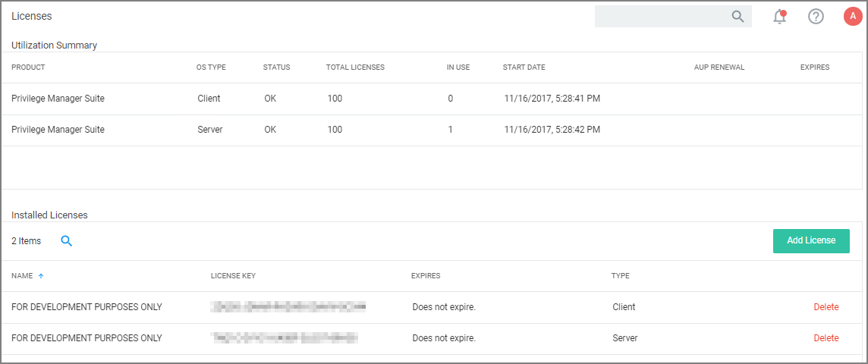Click OK status in the Server row
Viewport: 868px width, 364px height.
pyautogui.click(x=270, y=130)
